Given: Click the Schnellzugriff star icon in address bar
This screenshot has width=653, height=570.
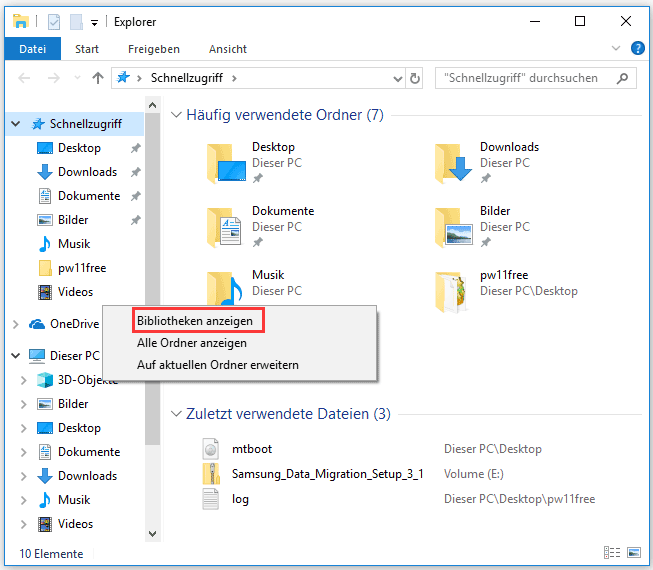Looking at the screenshot, I should 123,77.
